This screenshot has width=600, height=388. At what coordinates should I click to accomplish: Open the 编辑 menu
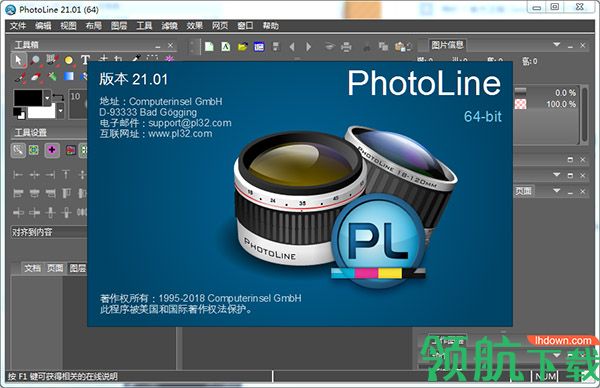[x=43, y=26]
